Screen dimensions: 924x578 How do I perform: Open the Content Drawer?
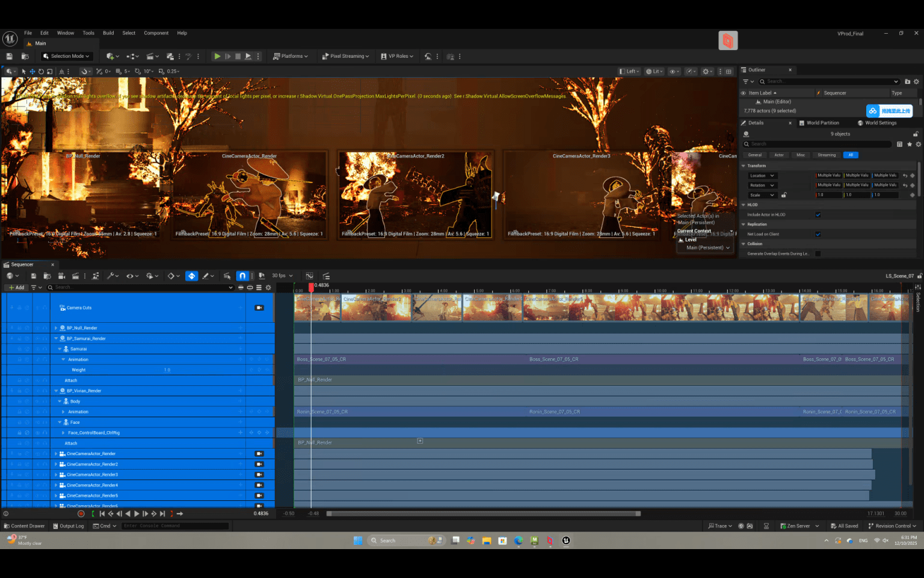coord(24,526)
